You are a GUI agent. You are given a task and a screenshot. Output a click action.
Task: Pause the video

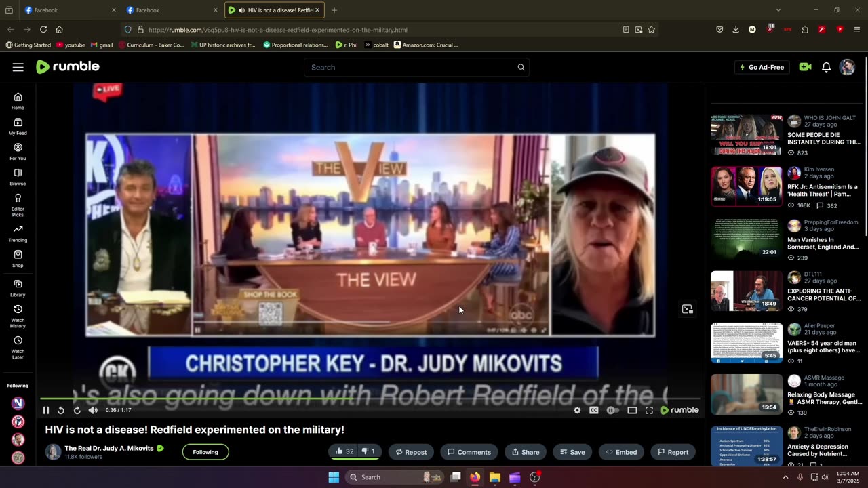click(x=46, y=410)
